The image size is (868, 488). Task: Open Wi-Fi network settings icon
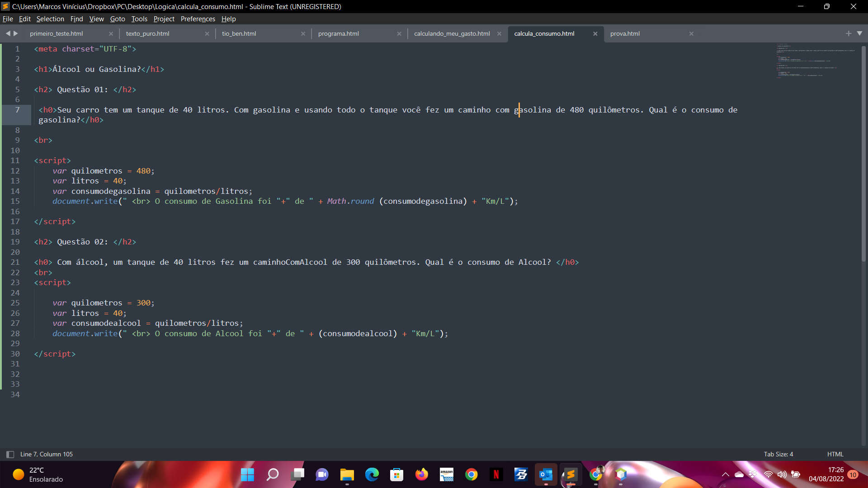click(x=768, y=474)
